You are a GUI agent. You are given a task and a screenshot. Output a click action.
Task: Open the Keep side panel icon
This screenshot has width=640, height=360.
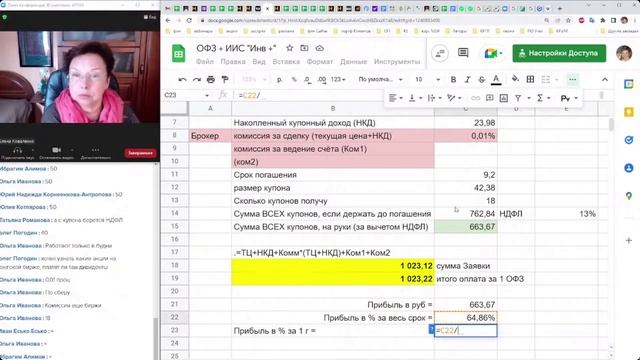click(629, 112)
